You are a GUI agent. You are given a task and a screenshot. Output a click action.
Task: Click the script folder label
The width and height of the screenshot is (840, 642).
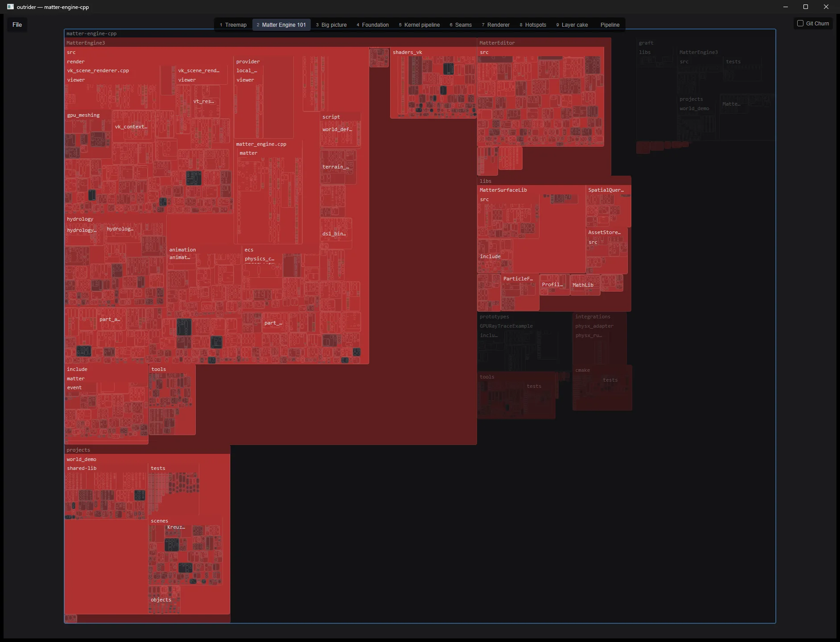click(x=331, y=117)
